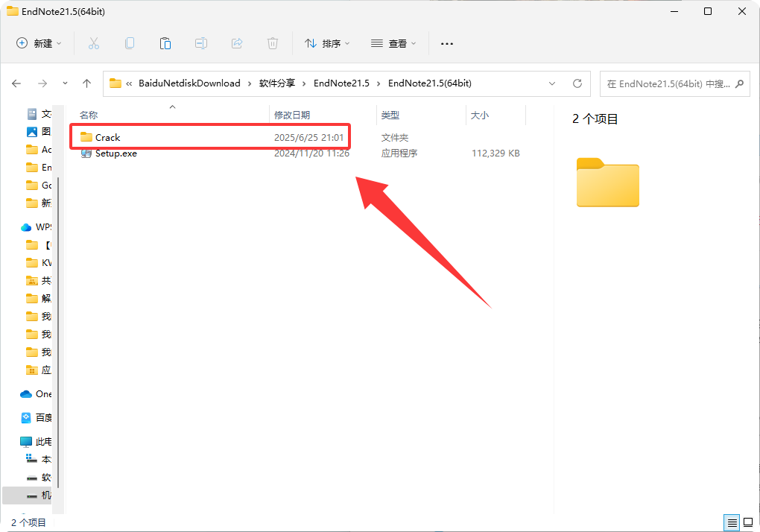Click EndNote21.5(64bit) breadcrumb segment
Viewport: 760px width, 532px height.
430,83
